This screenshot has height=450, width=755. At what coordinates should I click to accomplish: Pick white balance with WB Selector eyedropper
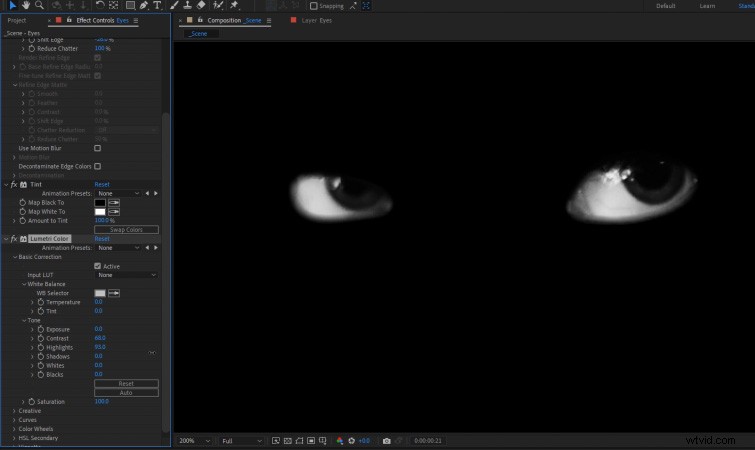point(114,293)
